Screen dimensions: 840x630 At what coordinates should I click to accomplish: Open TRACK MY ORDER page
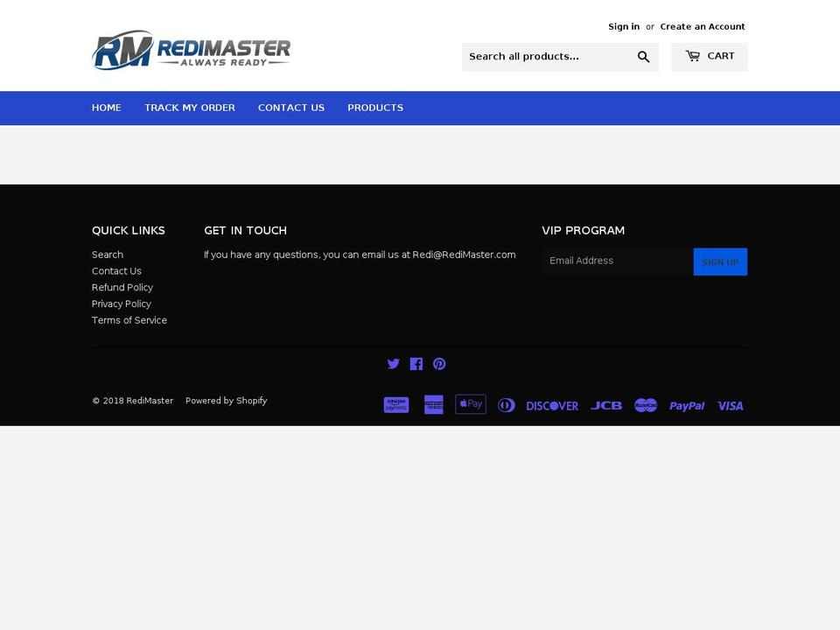pos(190,108)
